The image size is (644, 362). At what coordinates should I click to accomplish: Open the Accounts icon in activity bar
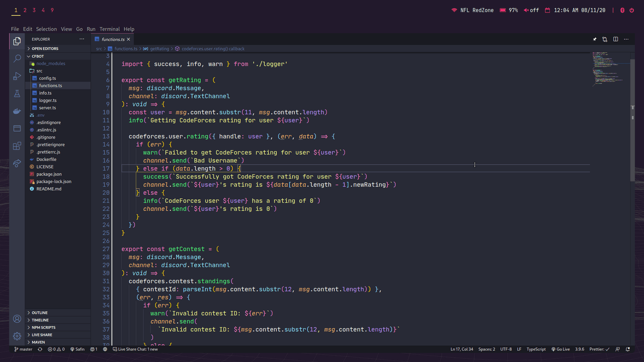pyautogui.click(x=17, y=319)
